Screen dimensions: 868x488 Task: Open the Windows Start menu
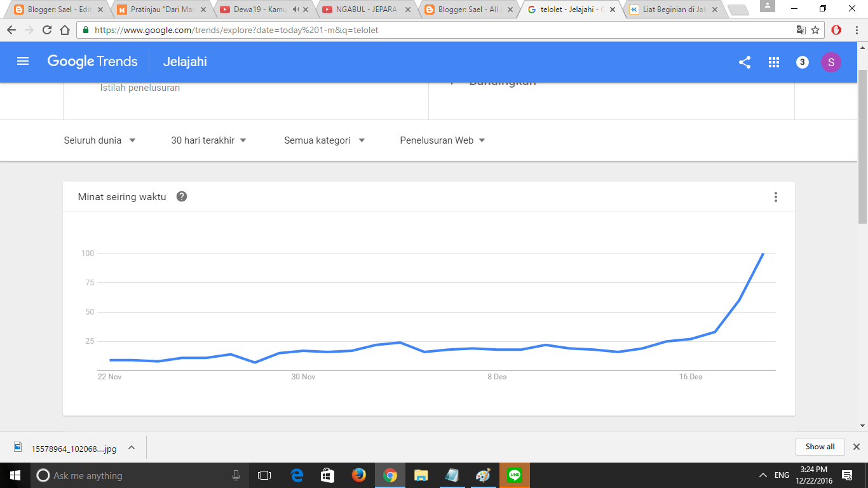tap(15, 475)
